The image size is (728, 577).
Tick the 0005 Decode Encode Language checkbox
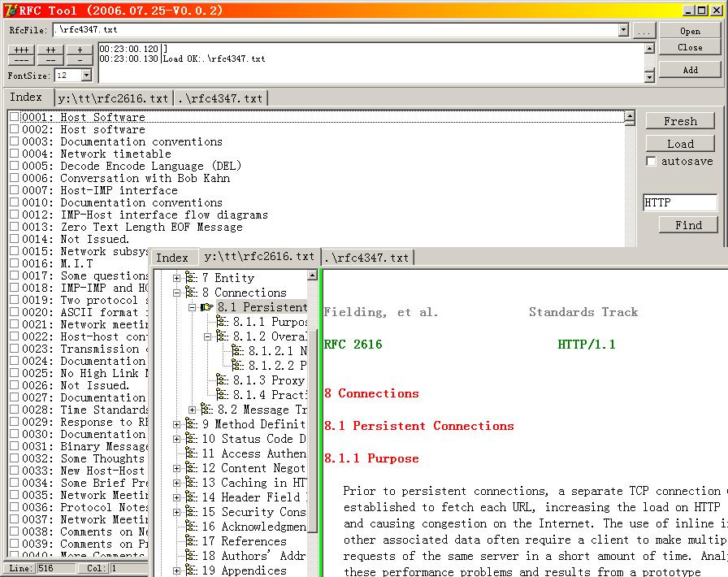point(15,166)
